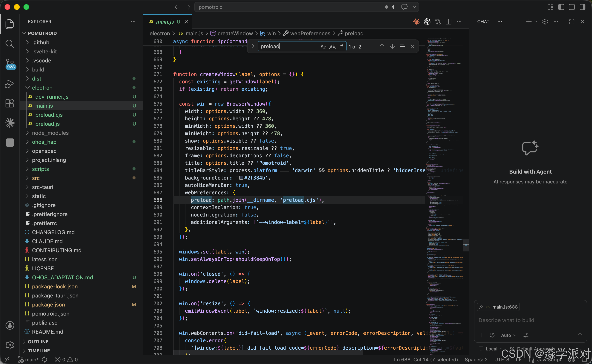Viewport: 592px width, 364px height.
Task: Toggle the chat icon in title bar
Action: (404, 7)
